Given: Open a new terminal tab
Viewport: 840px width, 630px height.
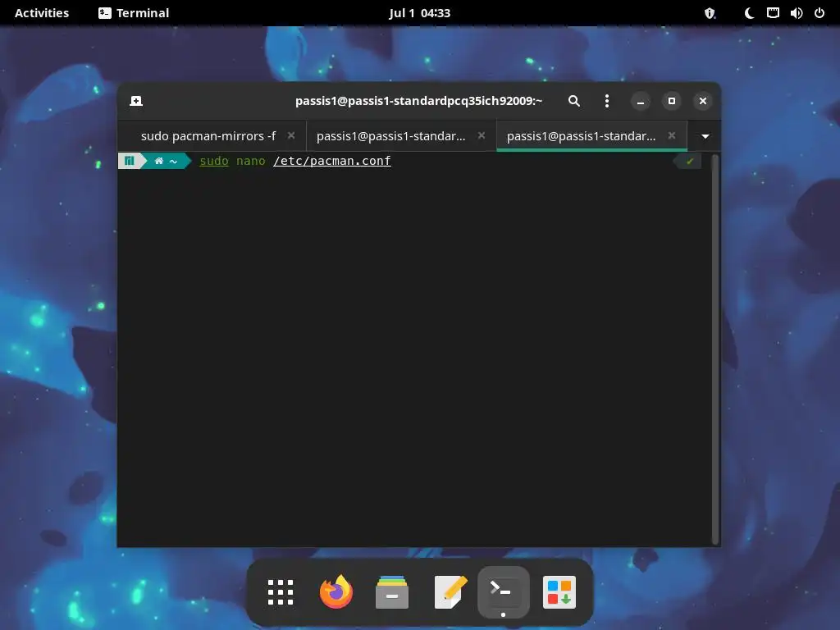Looking at the screenshot, I should [x=136, y=101].
